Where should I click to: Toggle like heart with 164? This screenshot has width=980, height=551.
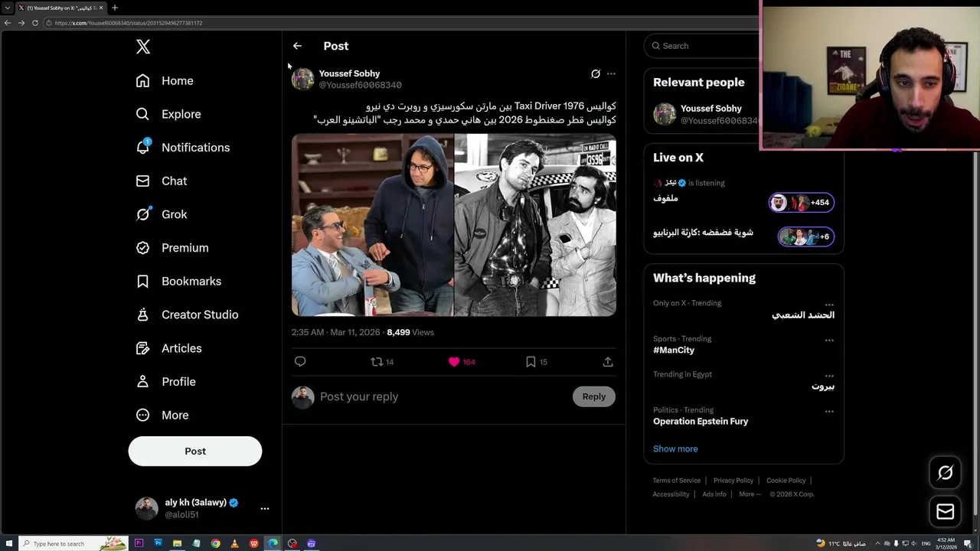[x=462, y=362]
